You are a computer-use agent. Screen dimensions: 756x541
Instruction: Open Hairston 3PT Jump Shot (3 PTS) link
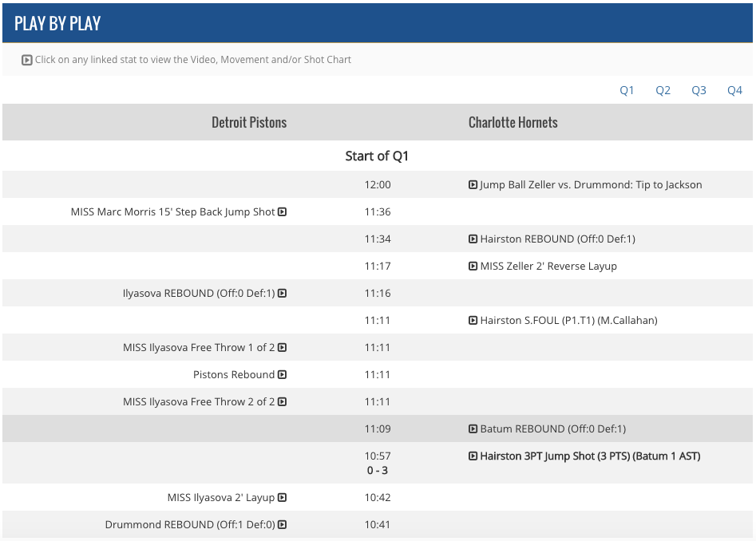tap(590, 456)
